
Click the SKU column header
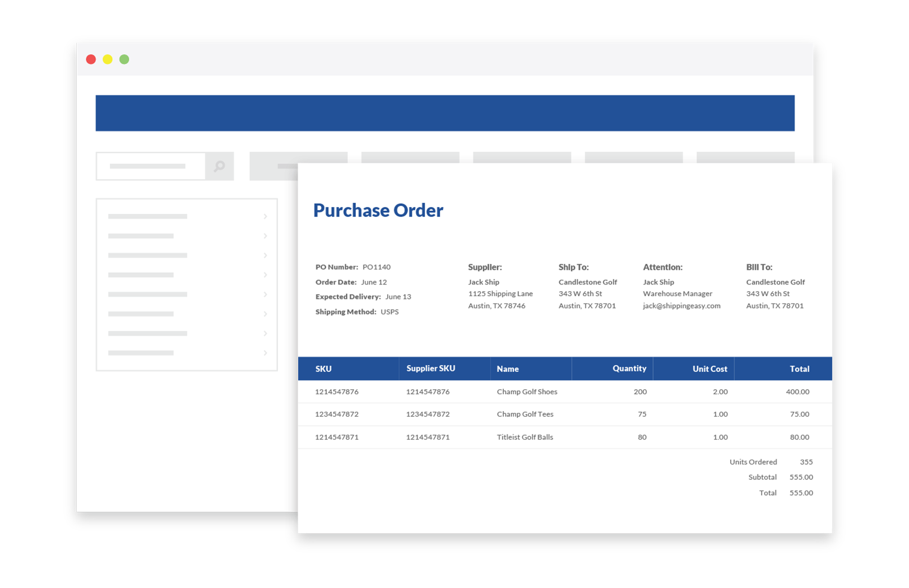(x=323, y=369)
